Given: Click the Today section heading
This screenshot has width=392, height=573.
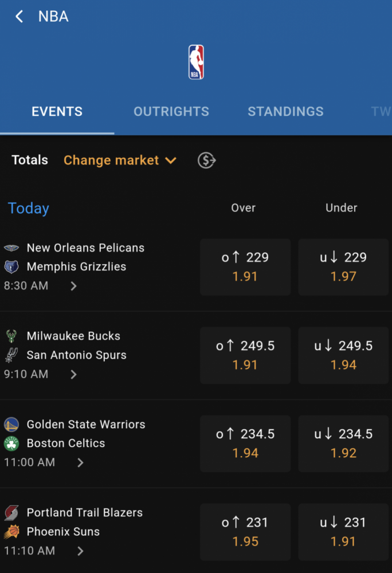Looking at the screenshot, I should (x=29, y=209).
